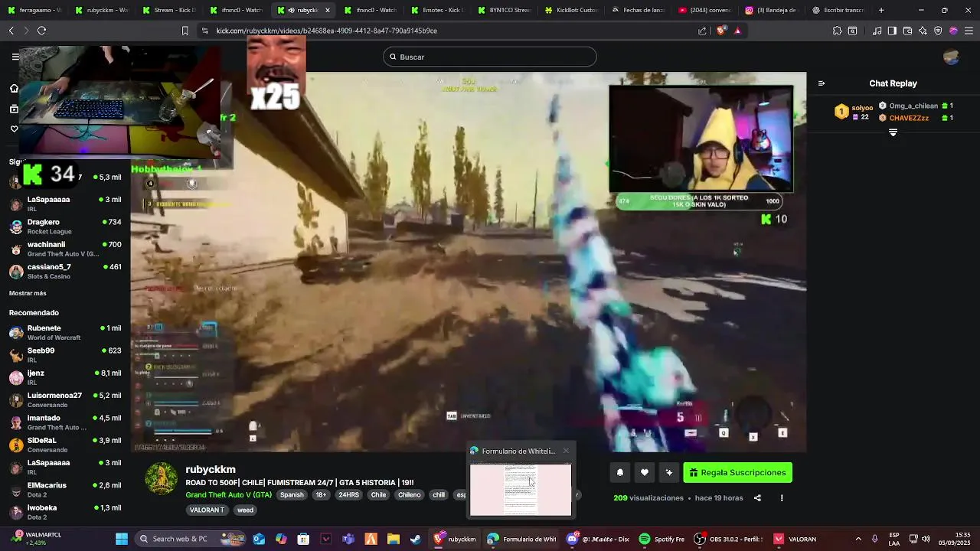The height and width of the screenshot is (551, 980).
Task: Open wachinanii channel in sidebar
Action: coord(65,249)
